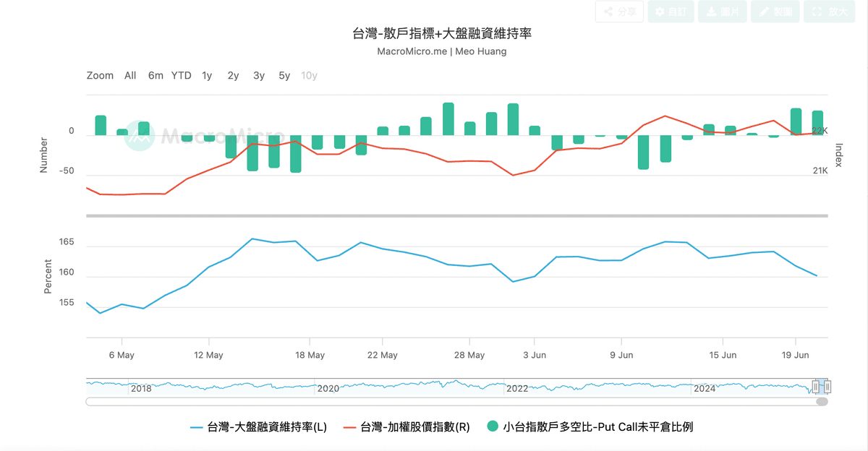Viewport: 868px width, 451px height.
Task: Click the 22K index axis value
Action: (820, 130)
